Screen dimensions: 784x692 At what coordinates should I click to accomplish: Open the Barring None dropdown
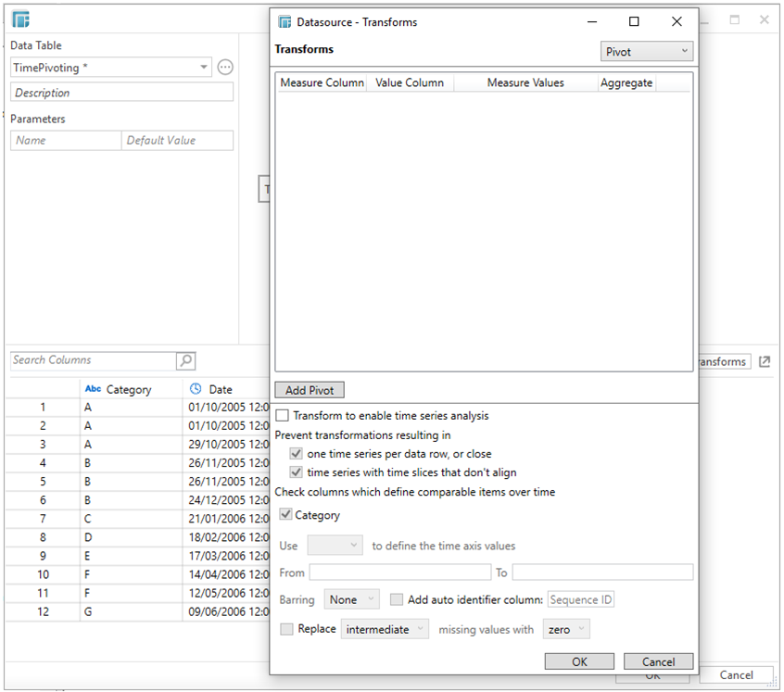pyautogui.click(x=351, y=599)
